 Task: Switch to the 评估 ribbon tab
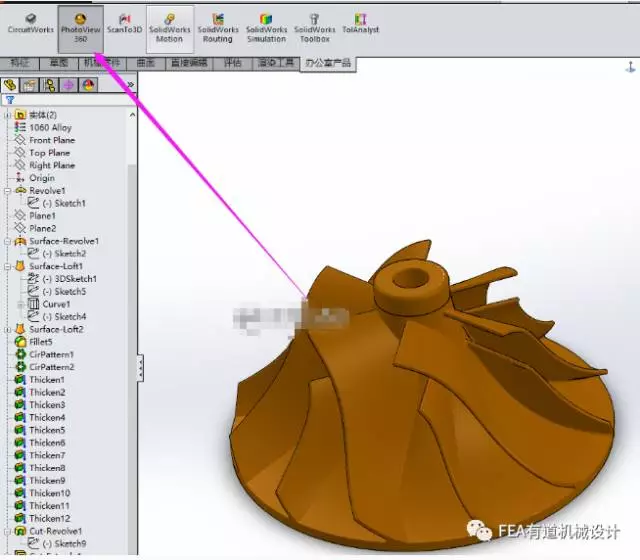point(232,63)
